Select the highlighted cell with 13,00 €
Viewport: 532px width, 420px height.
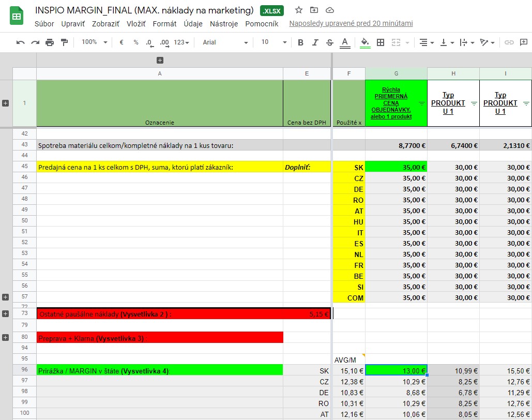pos(396,370)
